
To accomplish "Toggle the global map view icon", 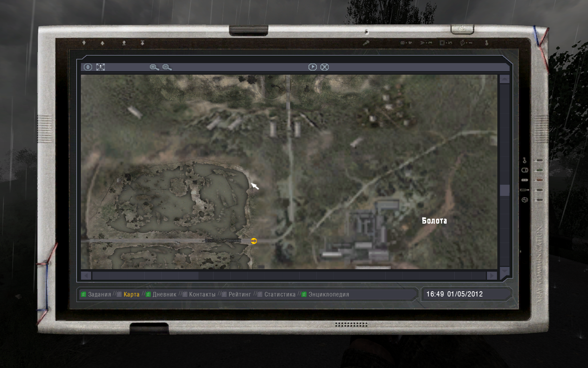I will click(x=88, y=67).
